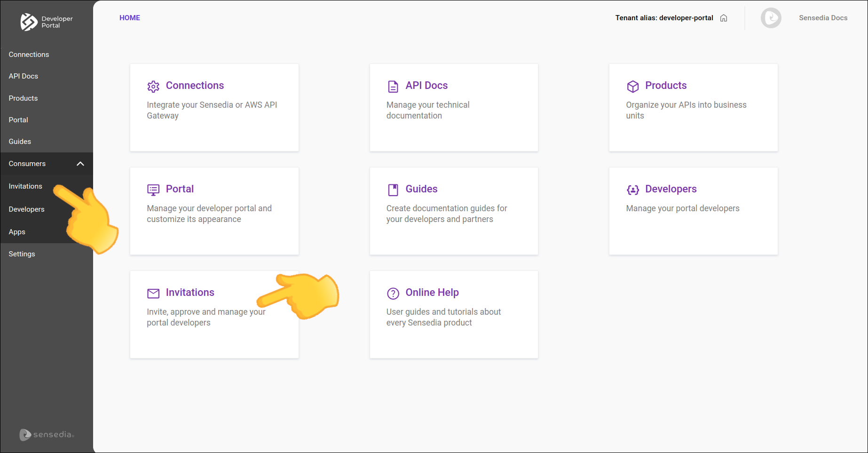The image size is (868, 453).
Task: Click the cube icon next to Products
Action: point(632,87)
